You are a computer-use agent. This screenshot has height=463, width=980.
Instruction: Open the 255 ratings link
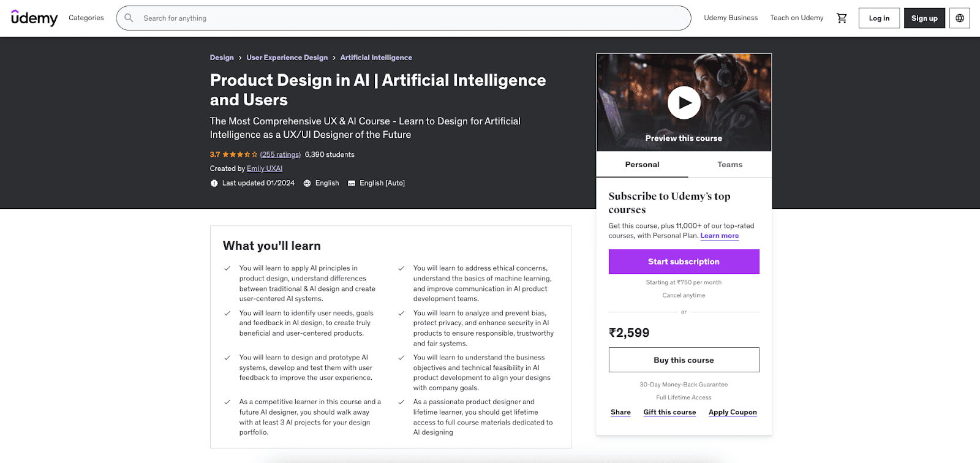[x=281, y=155]
